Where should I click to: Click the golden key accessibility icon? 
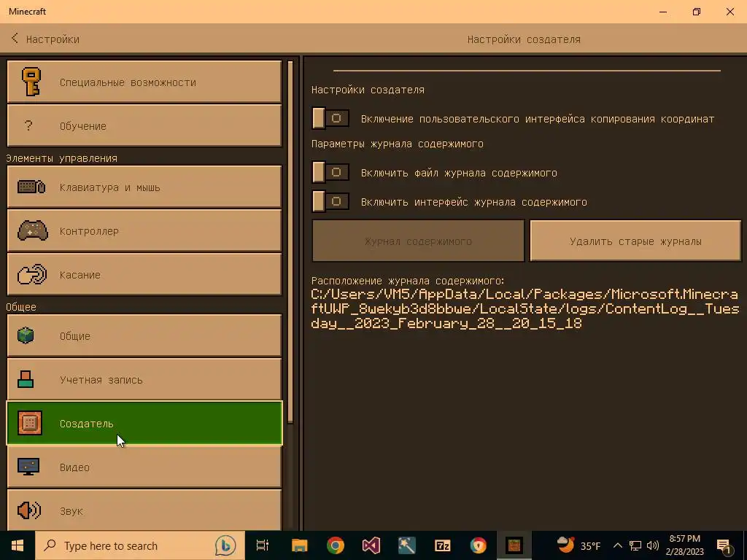click(x=31, y=82)
